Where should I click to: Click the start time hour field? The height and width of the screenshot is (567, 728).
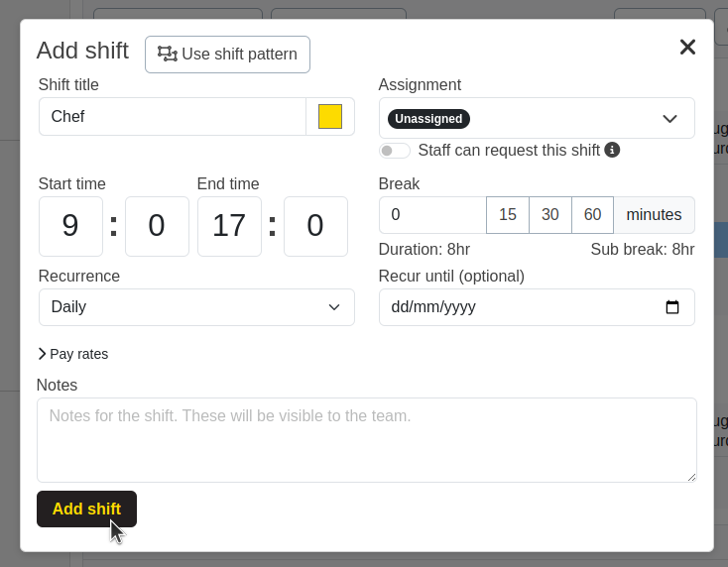(70, 226)
